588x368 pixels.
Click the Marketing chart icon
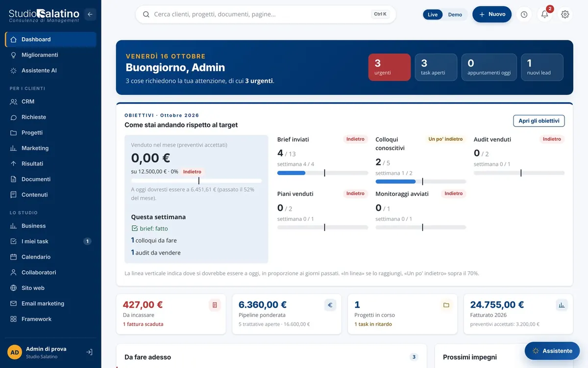pos(13,148)
